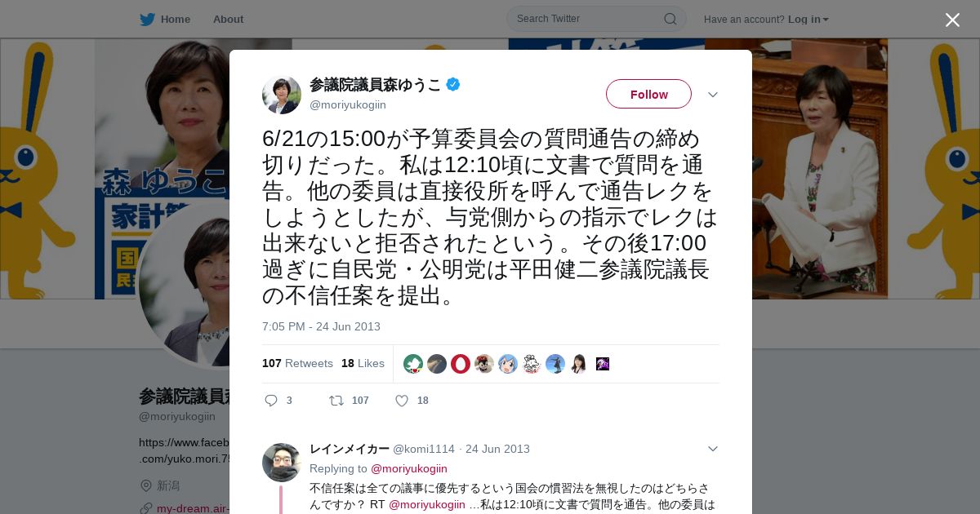Screen dimensions: 980x514
Task: Click the Search Twitter input field
Action: [588, 19]
